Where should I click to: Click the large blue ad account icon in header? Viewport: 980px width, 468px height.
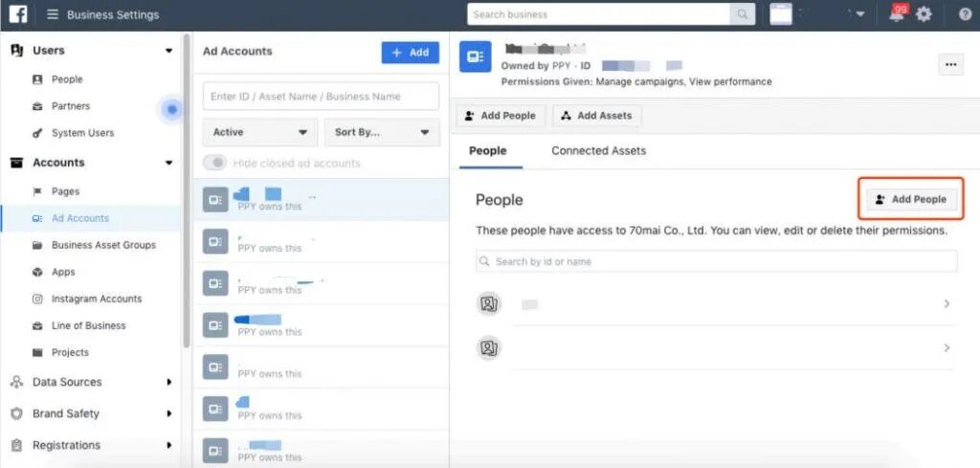pos(475,56)
